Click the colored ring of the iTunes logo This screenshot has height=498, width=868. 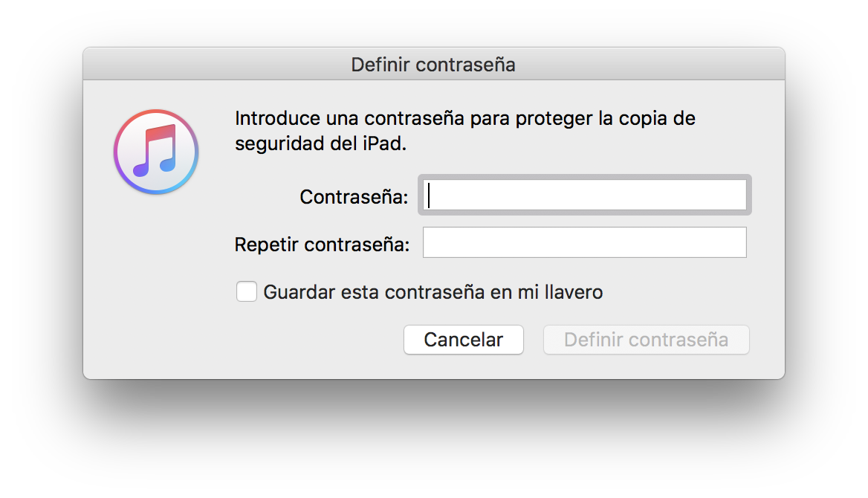(118, 152)
